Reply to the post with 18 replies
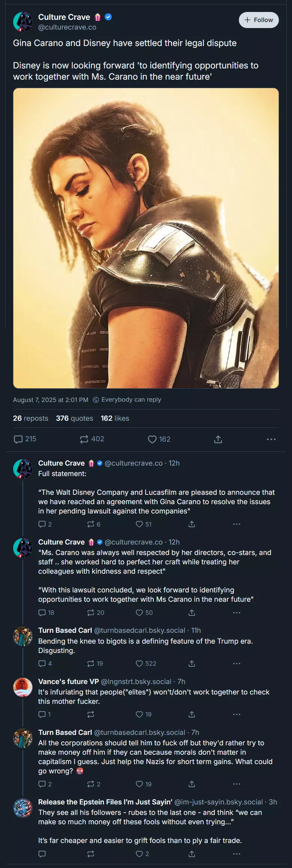Viewport: 292px width, 868px height. tap(46, 613)
